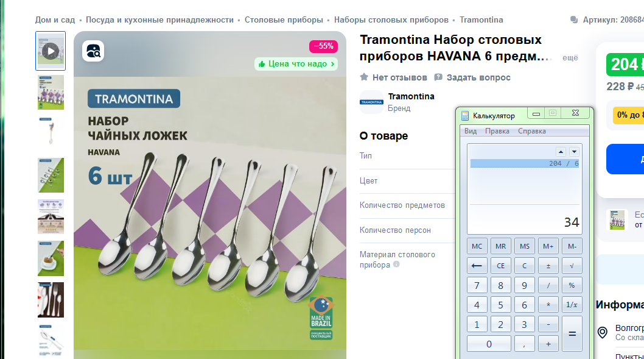Image resolution: width=644 pixels, height=359 pixels.
Task: Select the single spoon thumbnail
Action: [51, 131]
